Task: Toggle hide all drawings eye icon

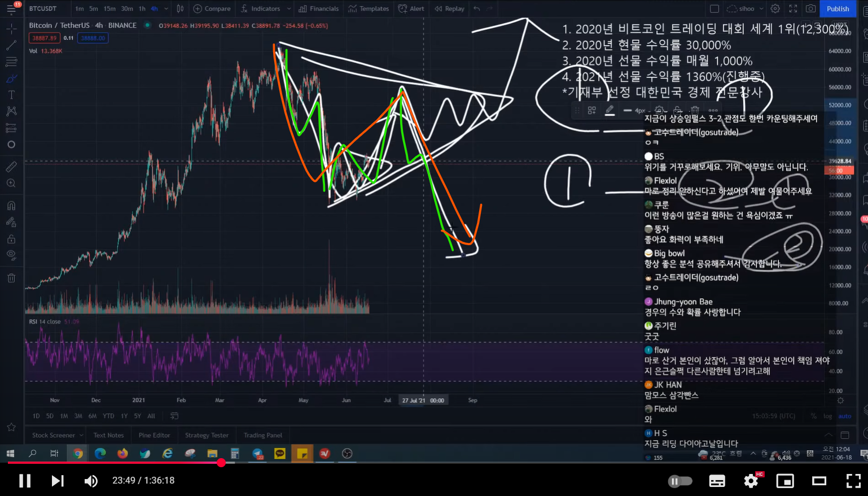Action: click(11, 255)
